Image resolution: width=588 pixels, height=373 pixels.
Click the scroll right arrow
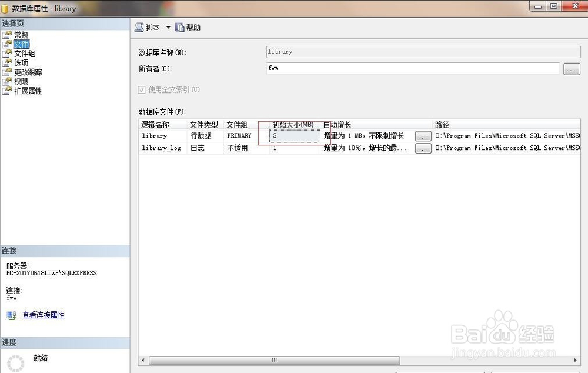tap(576, 360)
